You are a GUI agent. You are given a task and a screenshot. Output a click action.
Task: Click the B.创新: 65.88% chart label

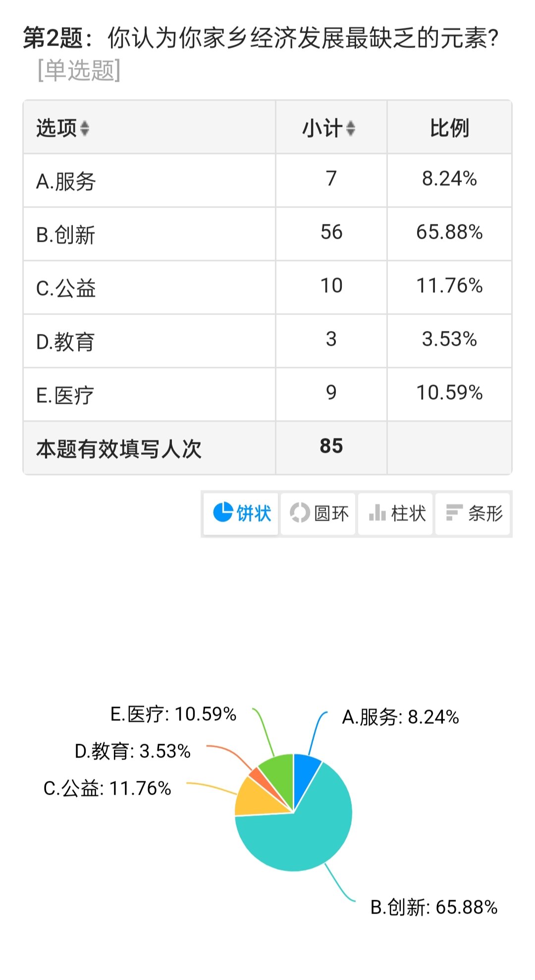click(434, 907)
